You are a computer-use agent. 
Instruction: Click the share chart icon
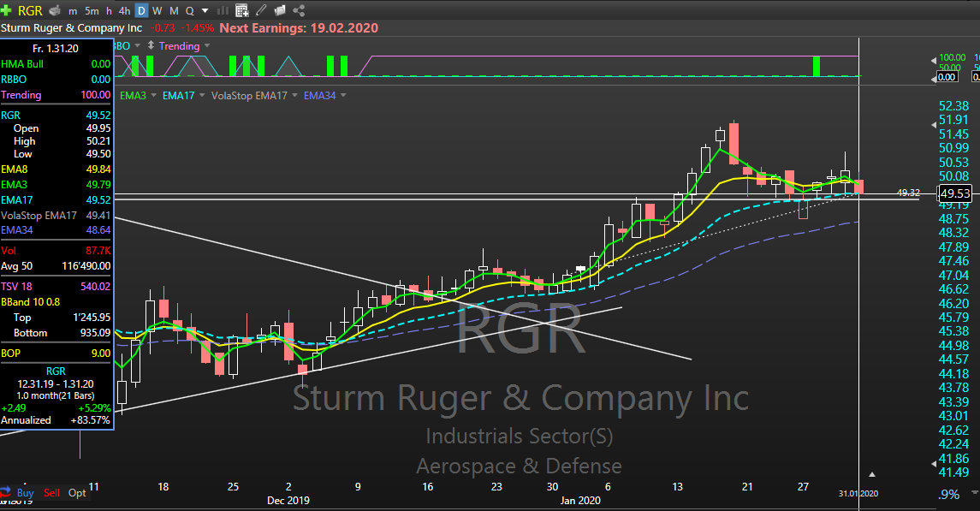(x=299, y=10)
